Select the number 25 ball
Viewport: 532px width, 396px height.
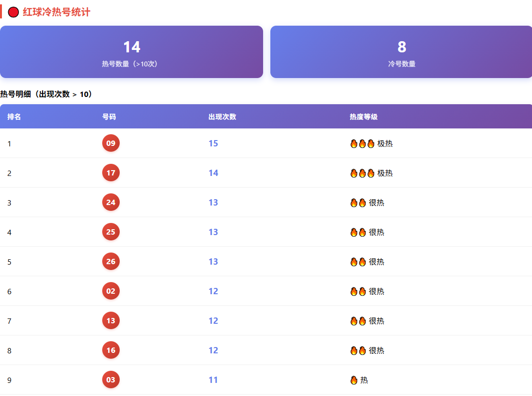pos(111,232)
